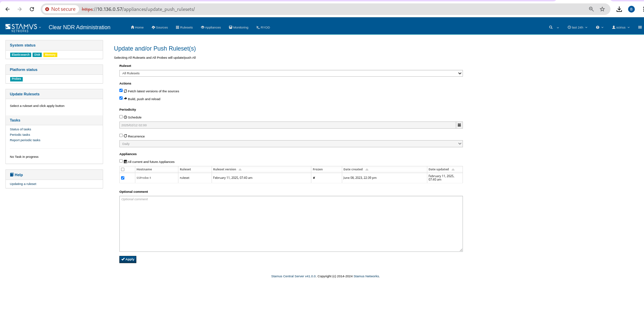Enable the Schedule checkbox
Screen dimensions: 644x317
(121, 117)
